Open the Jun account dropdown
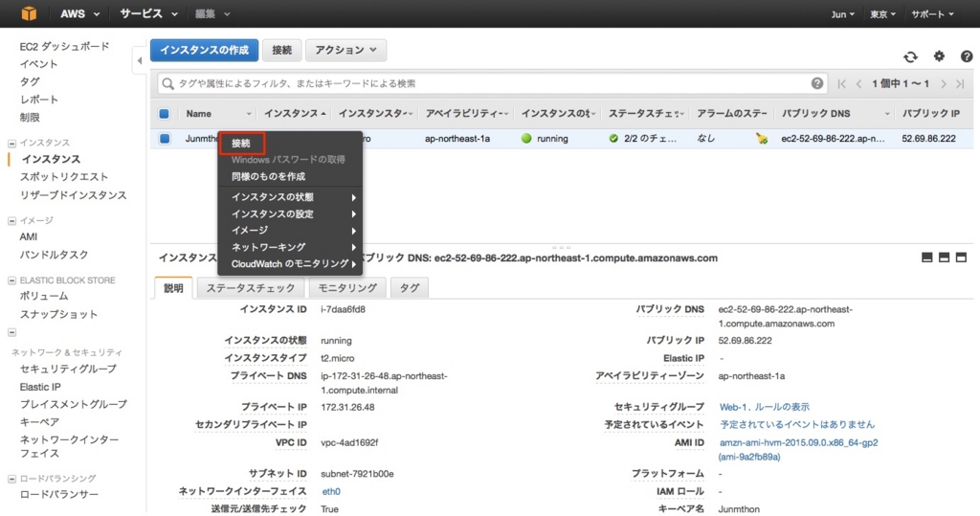The width and height of the screenshot is (980, 516). pos(842,13)
